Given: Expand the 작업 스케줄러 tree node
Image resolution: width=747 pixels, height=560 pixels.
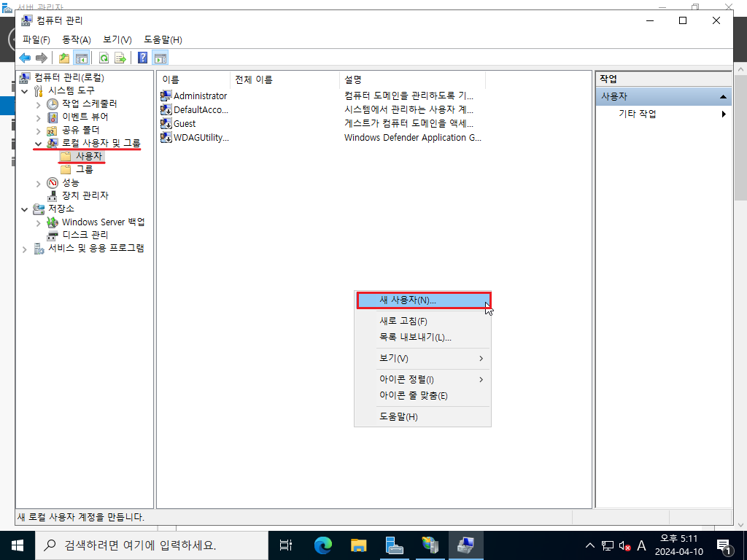Looking at the screenshot, I should (39, 104).
